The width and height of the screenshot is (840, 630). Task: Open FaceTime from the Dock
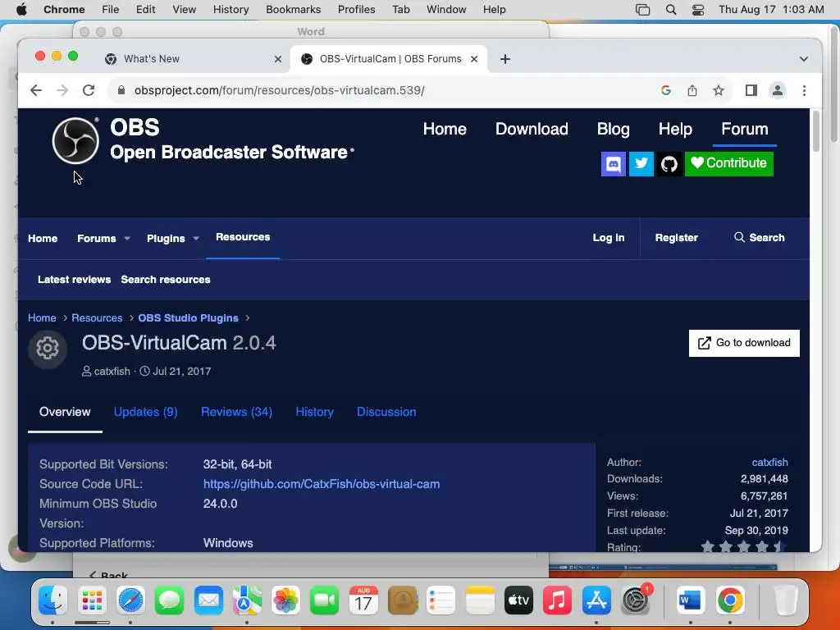(325, 600)
